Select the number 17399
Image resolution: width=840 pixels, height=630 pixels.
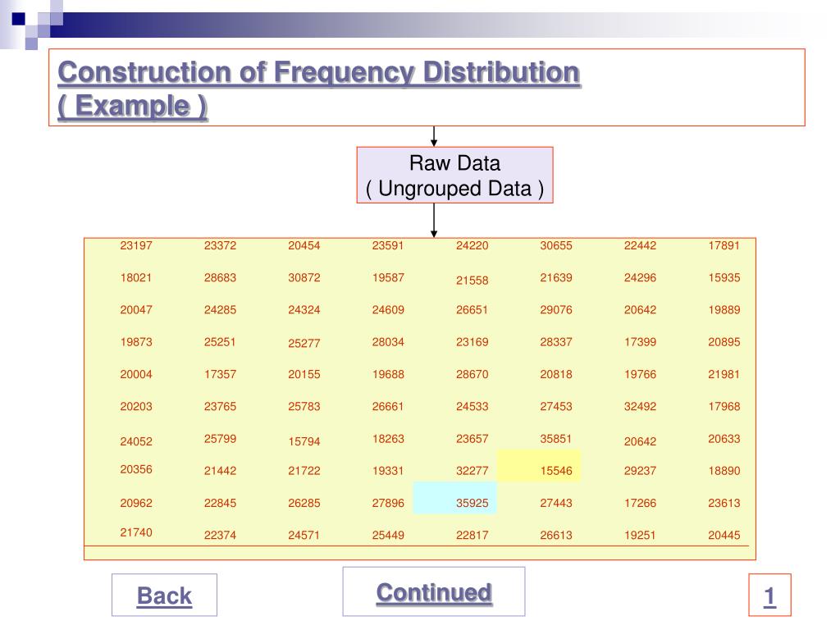coord(640,342)
